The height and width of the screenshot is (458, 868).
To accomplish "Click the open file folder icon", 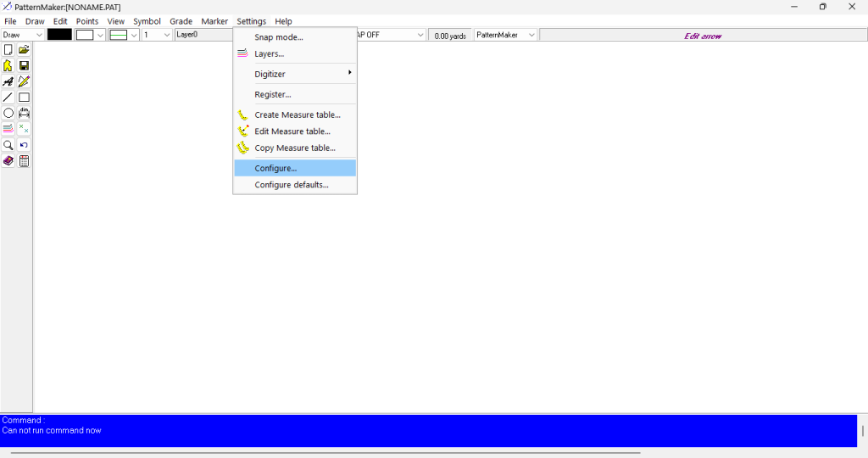I will click(24, 50).
